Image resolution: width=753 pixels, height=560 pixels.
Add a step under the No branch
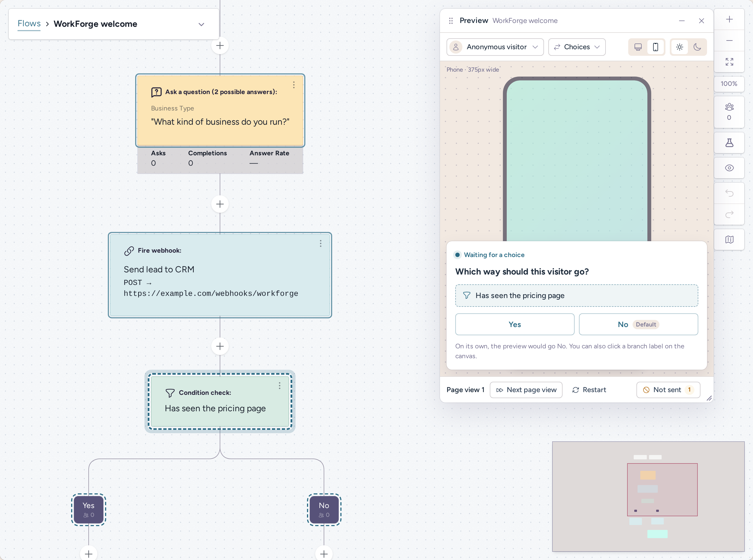(x=324, y=554)
